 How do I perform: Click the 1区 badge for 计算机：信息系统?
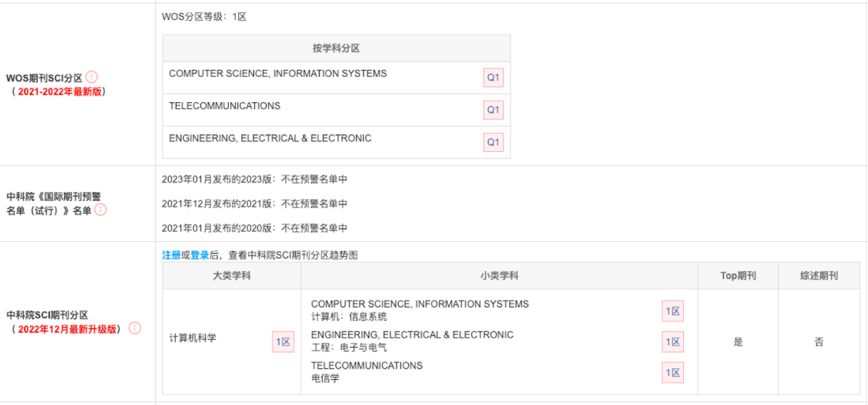(x=673, y=311)
